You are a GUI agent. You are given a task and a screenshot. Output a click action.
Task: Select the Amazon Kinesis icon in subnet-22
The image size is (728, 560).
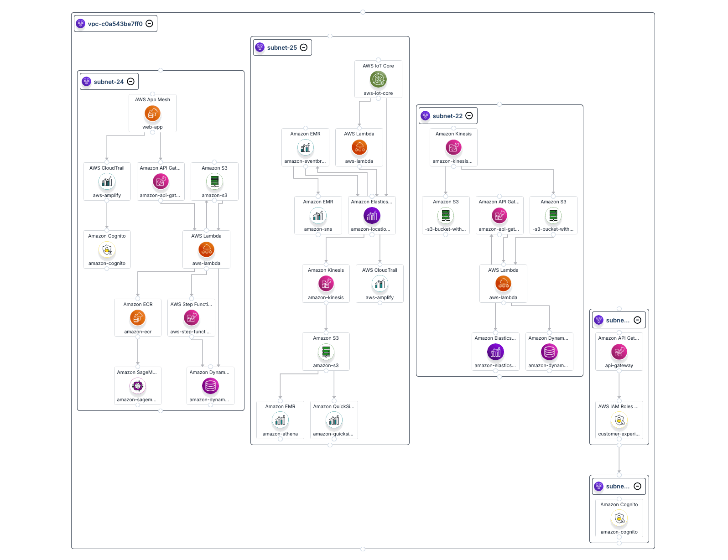(x=453, y=147)
